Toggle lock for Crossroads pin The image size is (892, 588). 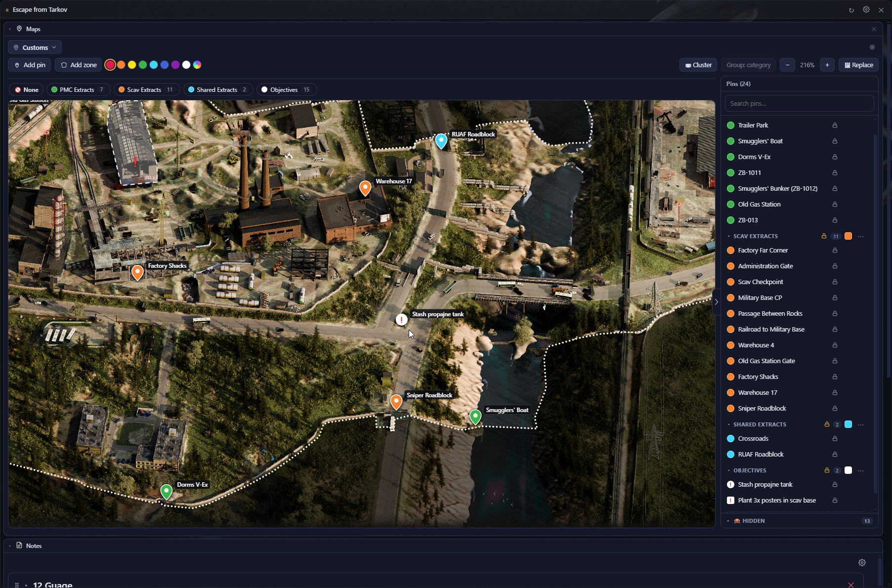pyautogui.click(x=835, y=439)
